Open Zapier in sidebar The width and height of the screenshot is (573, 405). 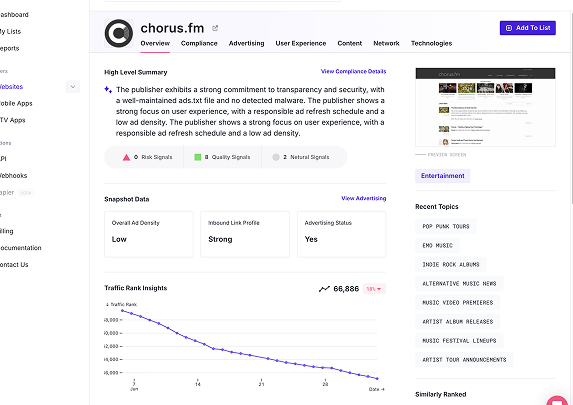tap(7, 192)
